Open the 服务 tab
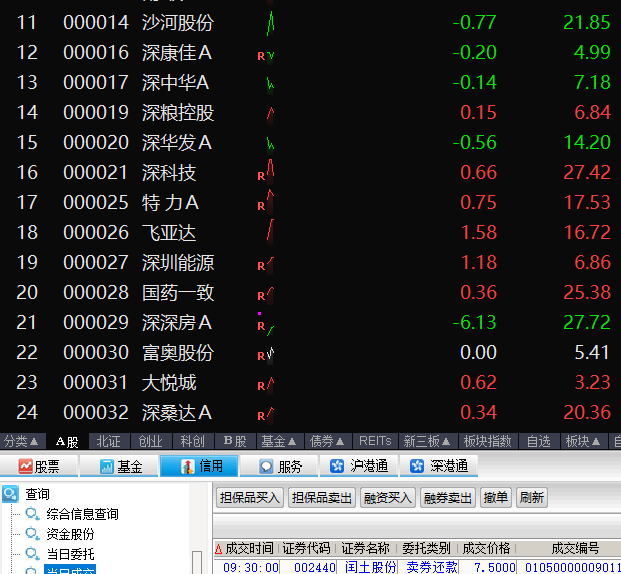Viewport: 621px width, 574px height. [279, 466]
